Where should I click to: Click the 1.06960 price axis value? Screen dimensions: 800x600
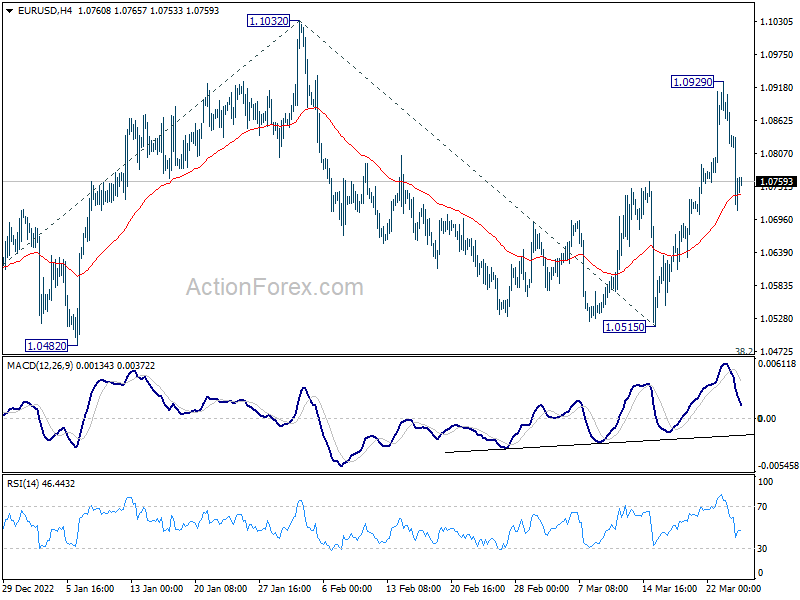(776, 220)
